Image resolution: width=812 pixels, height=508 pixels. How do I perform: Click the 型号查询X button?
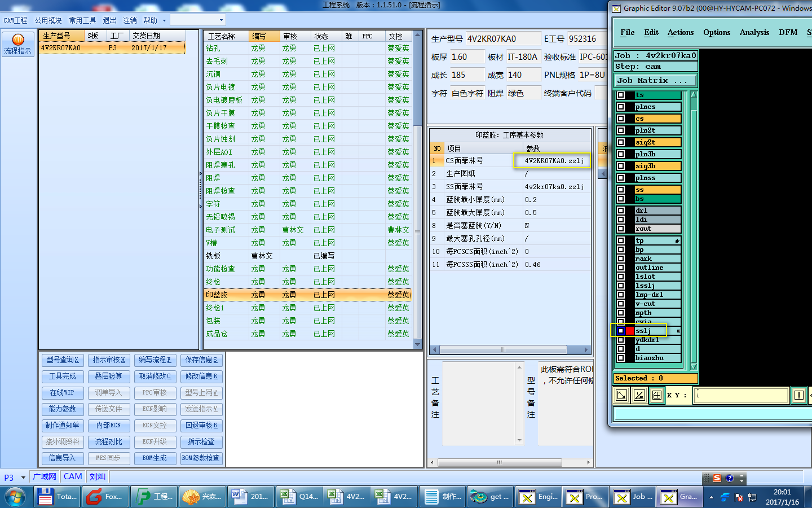(63, 360)
